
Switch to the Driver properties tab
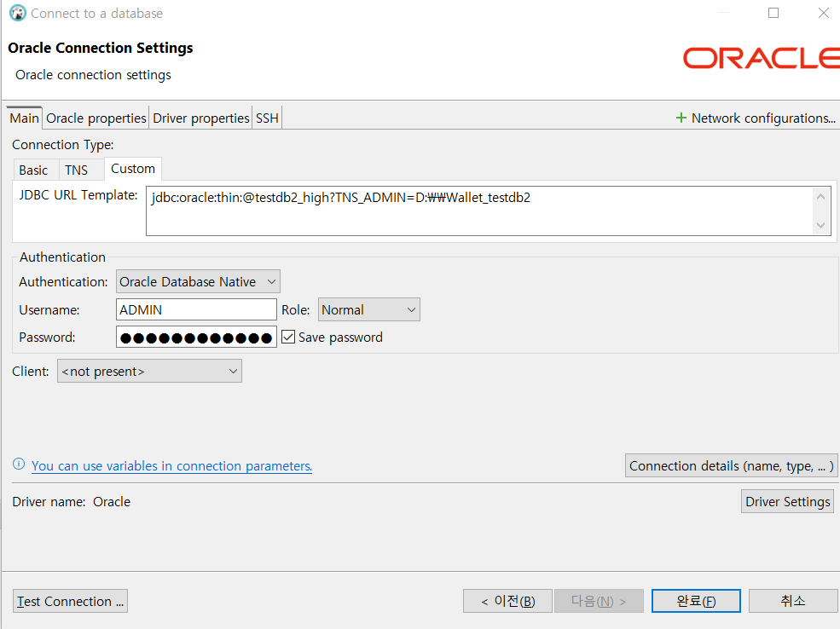point(201,118)
